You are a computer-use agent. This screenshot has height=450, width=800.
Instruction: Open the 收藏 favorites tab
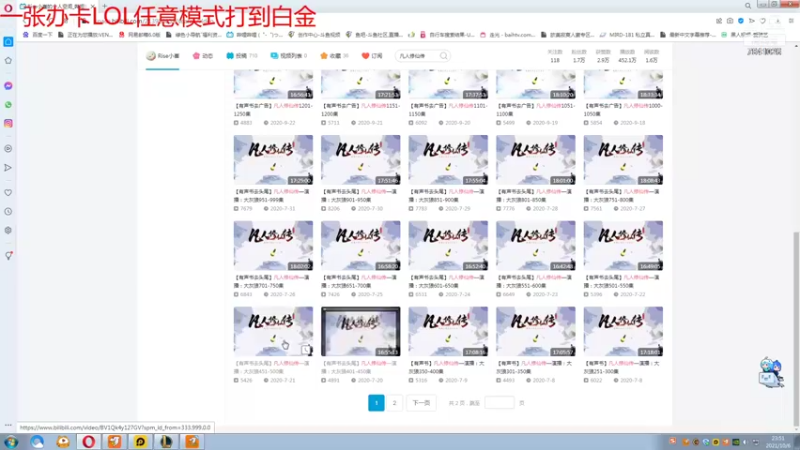(334, 56)
